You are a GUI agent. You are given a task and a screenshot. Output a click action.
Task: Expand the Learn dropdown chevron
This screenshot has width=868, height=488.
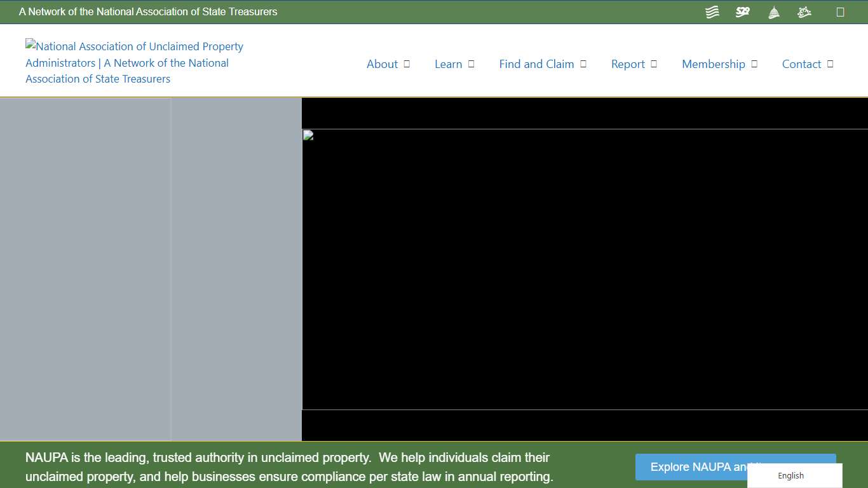[470, 64]
